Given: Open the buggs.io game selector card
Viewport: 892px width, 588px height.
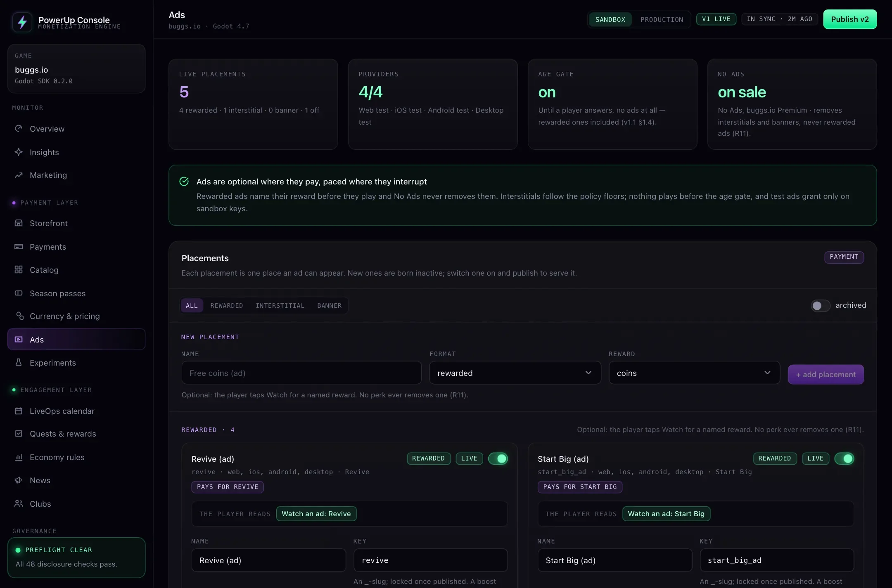Looking at the screenshot, I should click(76, 68).
